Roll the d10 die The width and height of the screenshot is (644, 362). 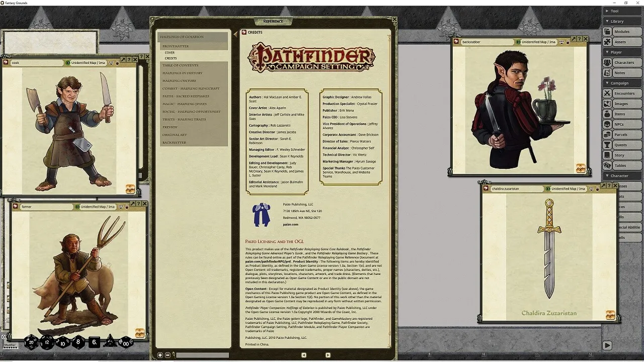(62, 342)
